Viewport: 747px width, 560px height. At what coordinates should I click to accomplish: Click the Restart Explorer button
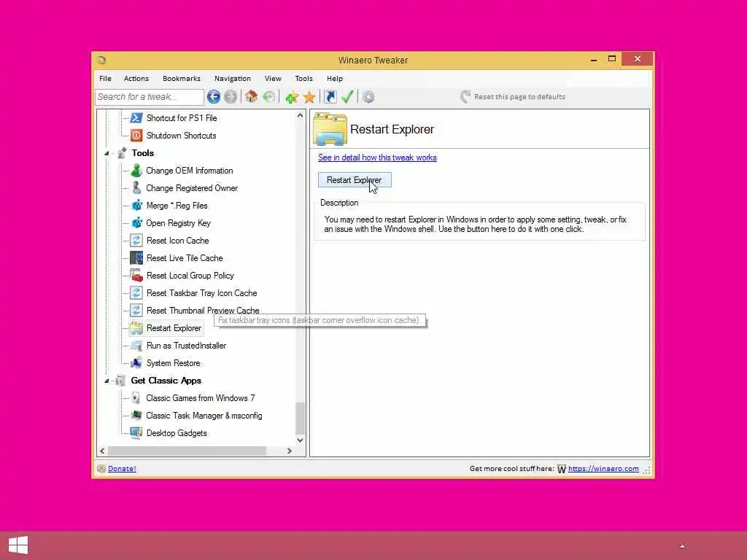[355, 180]
